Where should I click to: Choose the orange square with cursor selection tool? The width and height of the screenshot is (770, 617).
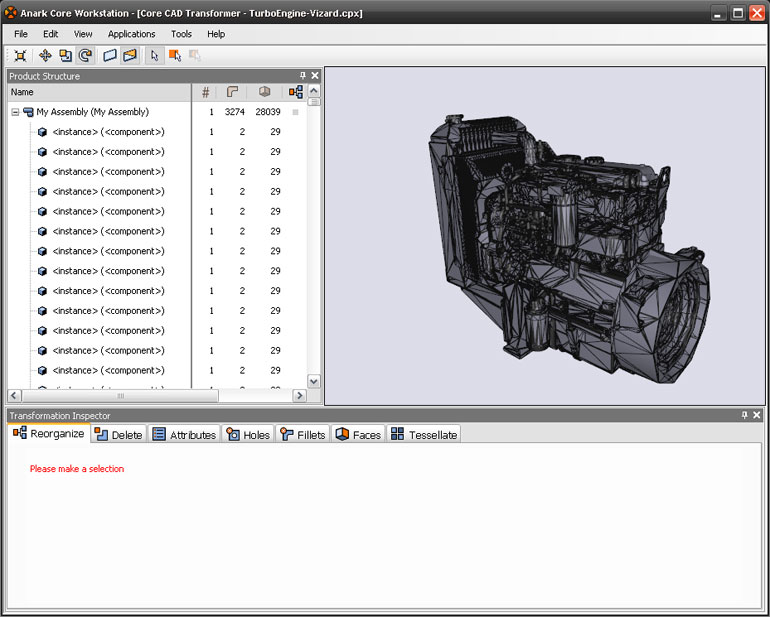pyautogui.click(x=175, y=56)
